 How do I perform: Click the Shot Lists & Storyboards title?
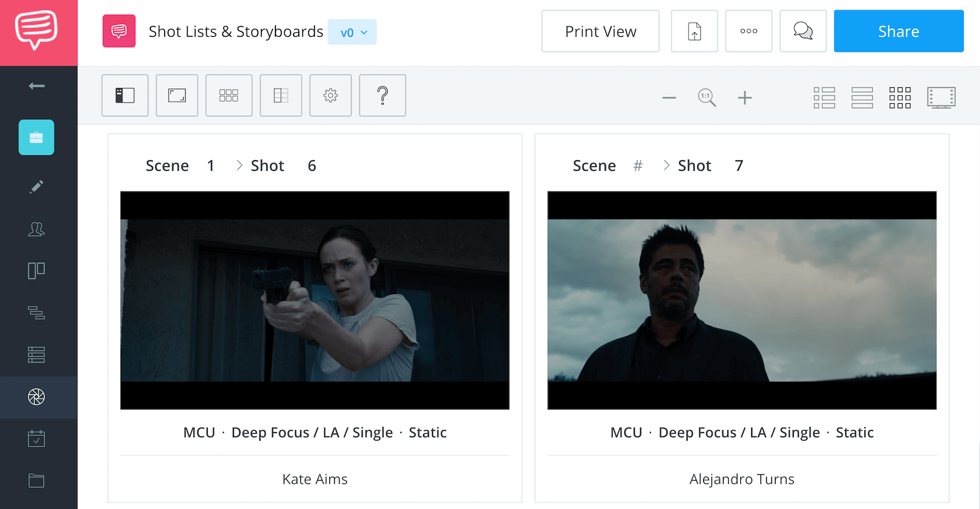click(236, 31)
